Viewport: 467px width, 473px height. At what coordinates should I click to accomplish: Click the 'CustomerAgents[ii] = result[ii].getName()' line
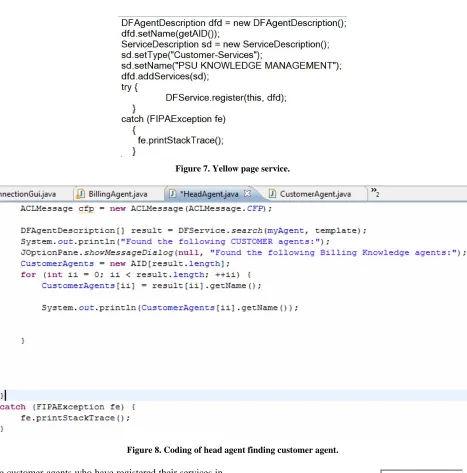tap(152, 286)
